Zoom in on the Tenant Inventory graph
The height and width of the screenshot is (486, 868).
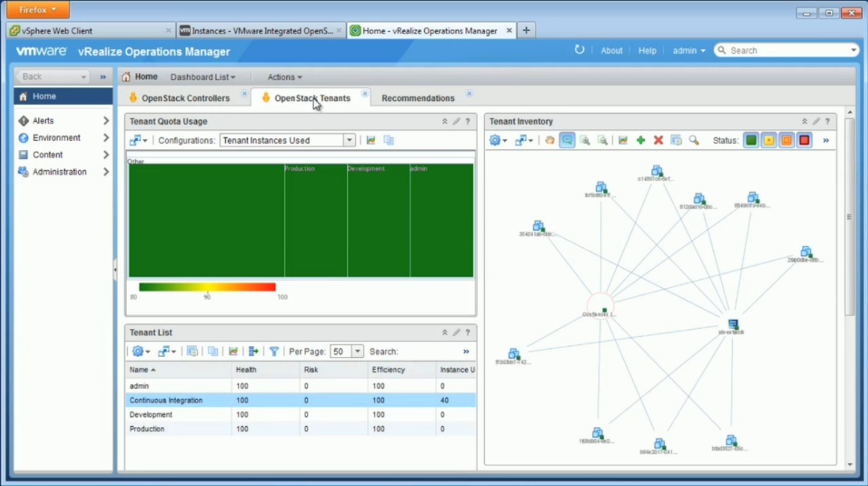585,141
